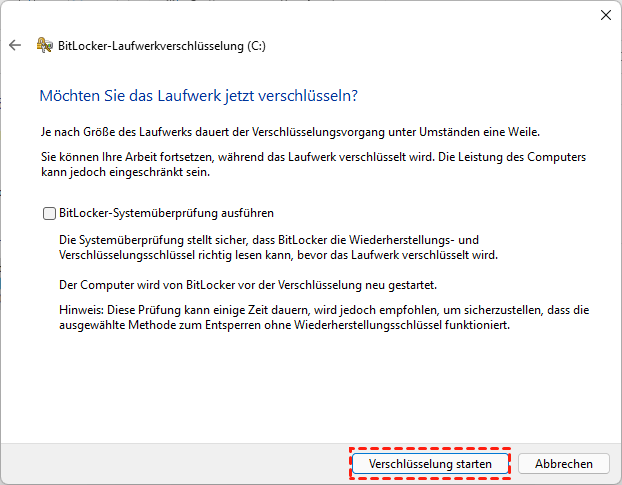Click the Verschlüsselung starten button
This screenshot has width=622, height=485.
pyautogui.click(x=430, y=464)
